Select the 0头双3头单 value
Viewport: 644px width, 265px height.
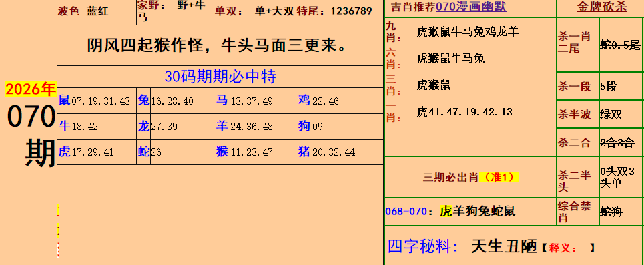point(617,177)
